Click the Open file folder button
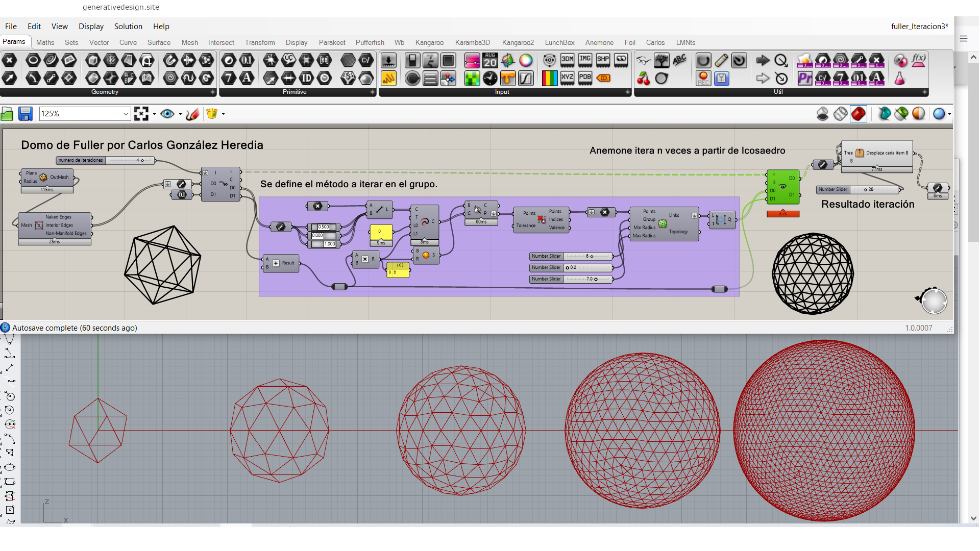The image size is (980, 551). coord(7,114)
